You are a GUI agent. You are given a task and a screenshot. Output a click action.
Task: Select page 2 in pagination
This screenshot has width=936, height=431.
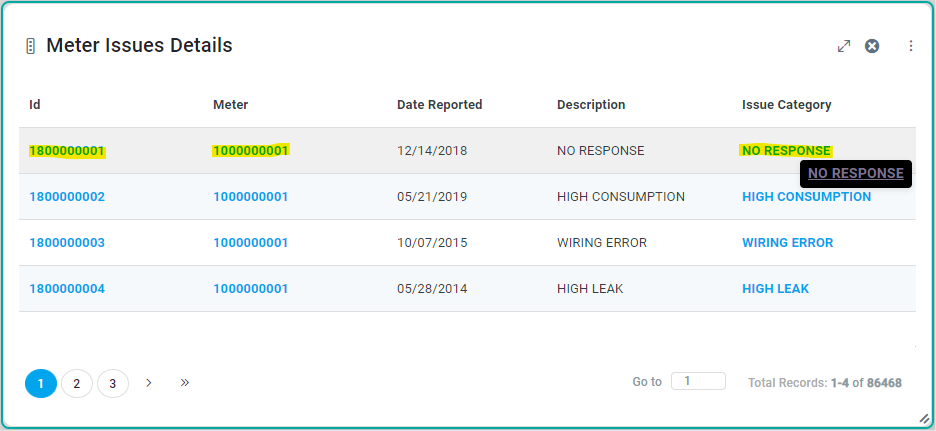coord(77,383)
